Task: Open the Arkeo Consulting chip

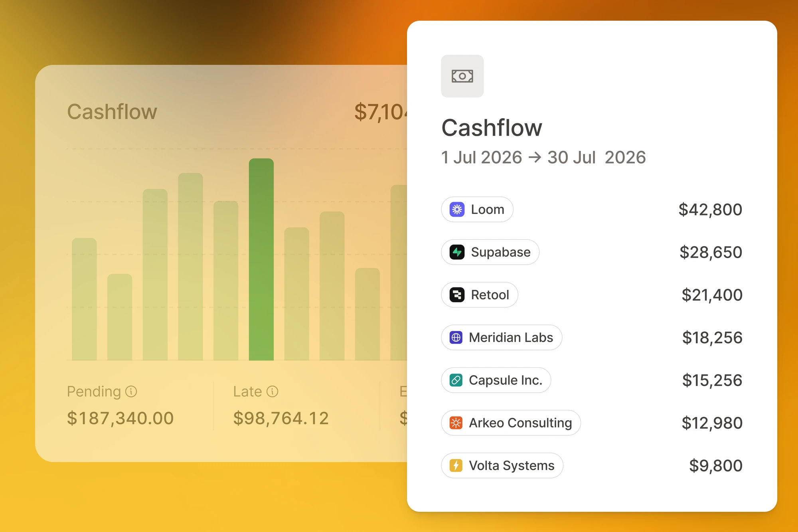Action: (x=511, y=423)
